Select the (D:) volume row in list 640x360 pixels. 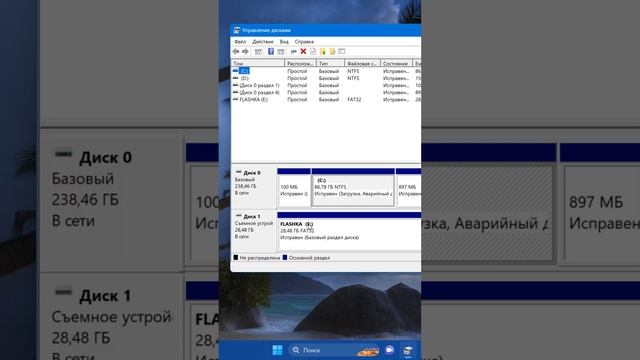coord(326,78)
